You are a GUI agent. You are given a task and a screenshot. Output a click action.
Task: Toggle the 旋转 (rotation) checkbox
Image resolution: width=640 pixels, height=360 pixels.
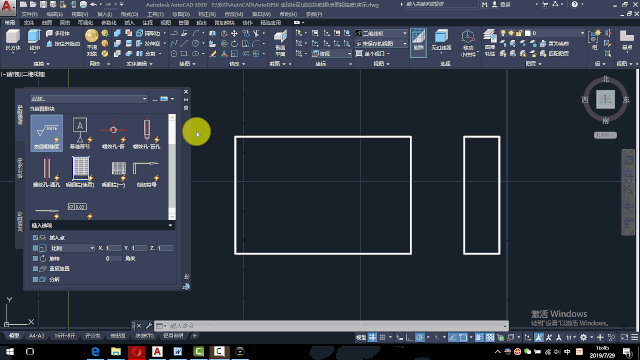tap(35, 258)
